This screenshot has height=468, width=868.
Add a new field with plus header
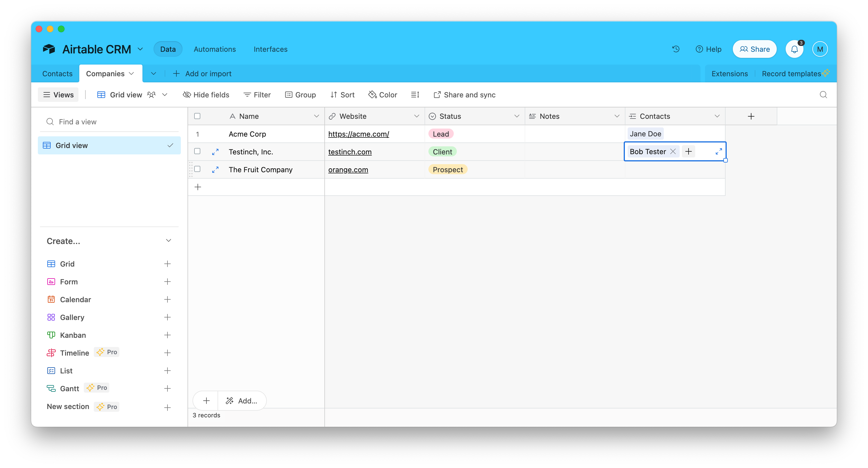[x=751, y=116]
